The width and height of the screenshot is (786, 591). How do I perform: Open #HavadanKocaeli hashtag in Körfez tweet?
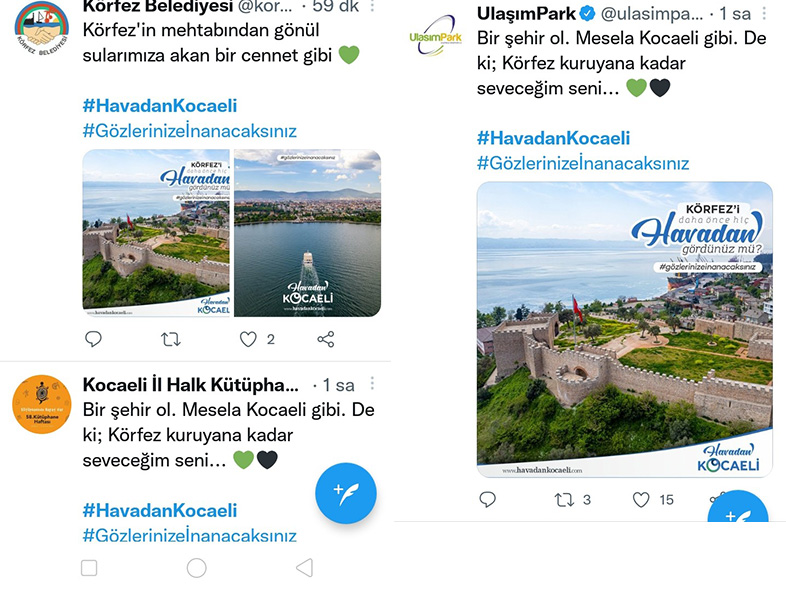[x=160, y=106]
